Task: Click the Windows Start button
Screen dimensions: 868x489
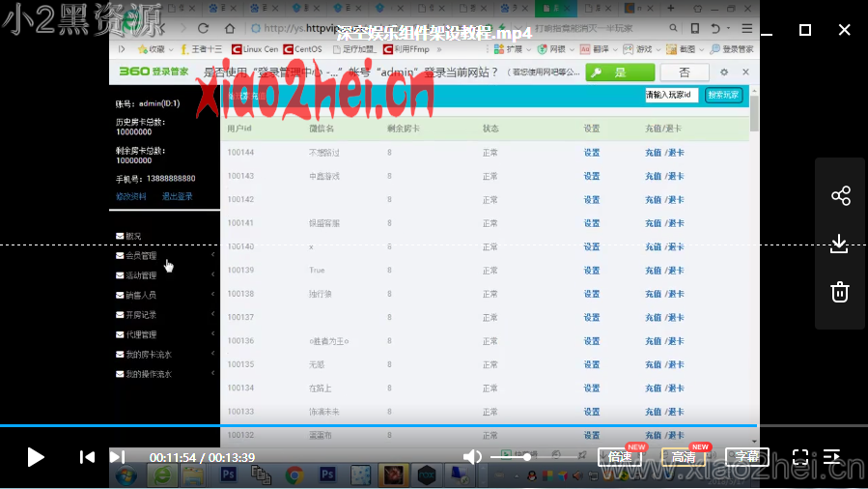Action: [x=126, y=475]
